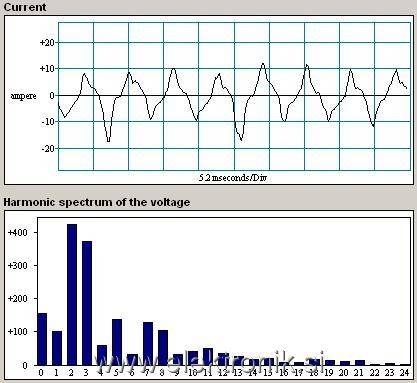Select the harmonic 7 bar
417x383 pixels.
[148, 344]
